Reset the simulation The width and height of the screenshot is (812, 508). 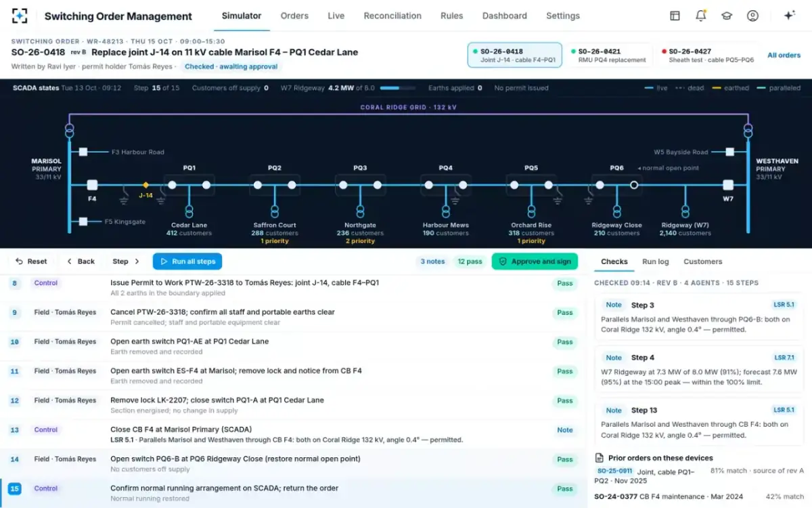pyautogui.click(x=31, y=261)
